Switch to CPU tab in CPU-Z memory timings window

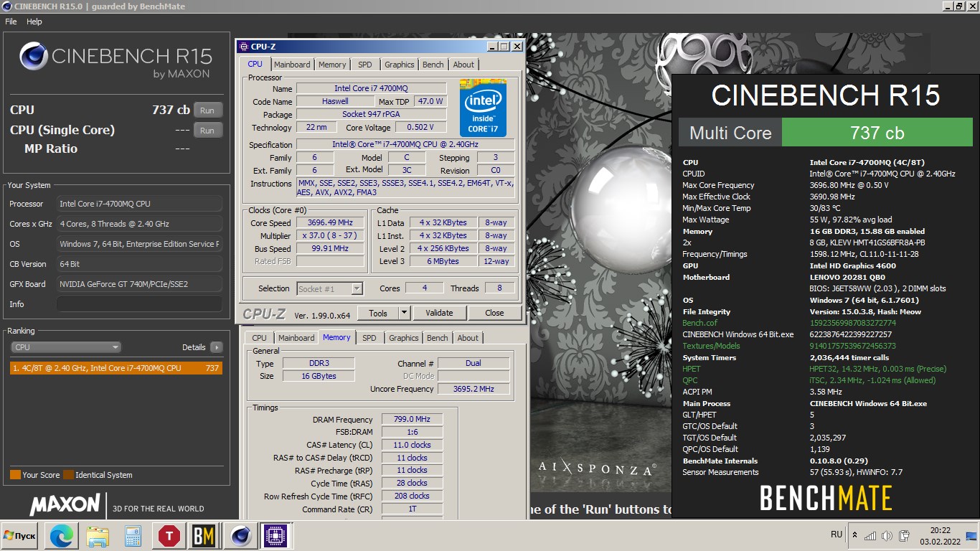pos(260,338)
